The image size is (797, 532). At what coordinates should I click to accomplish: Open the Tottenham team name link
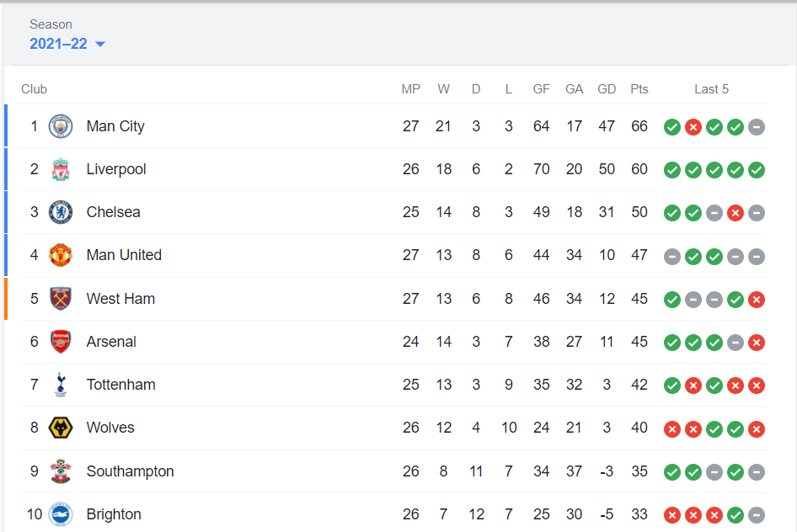(120, 385)
